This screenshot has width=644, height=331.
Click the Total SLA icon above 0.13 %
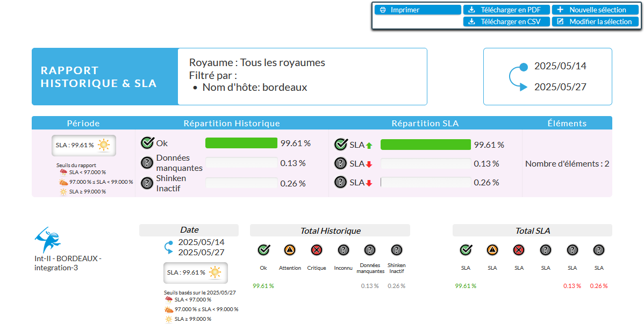click(x=572, y=250)
